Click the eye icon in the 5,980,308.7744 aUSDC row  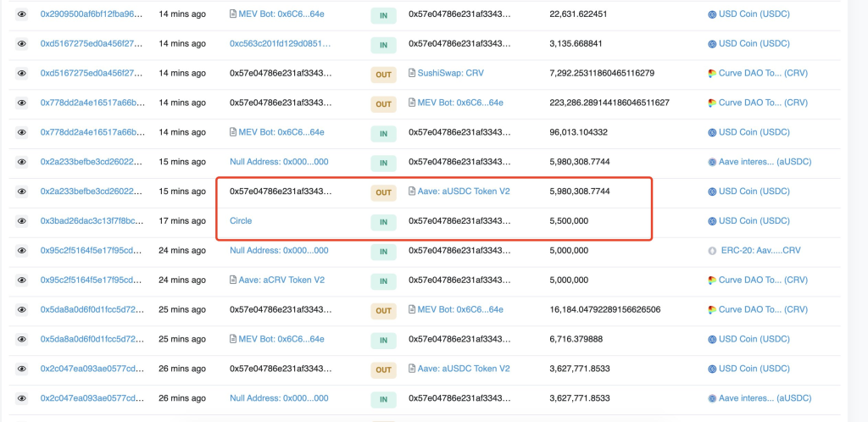click(21, 162)
